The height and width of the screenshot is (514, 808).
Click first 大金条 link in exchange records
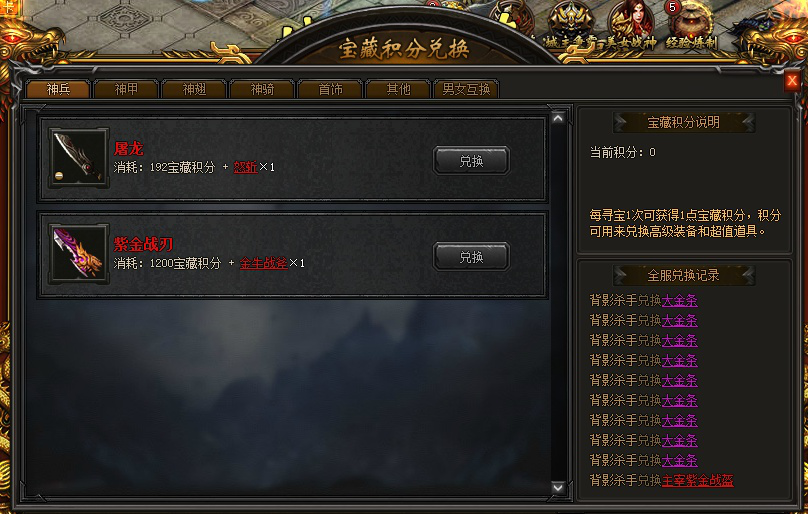[x=680, y=301]
